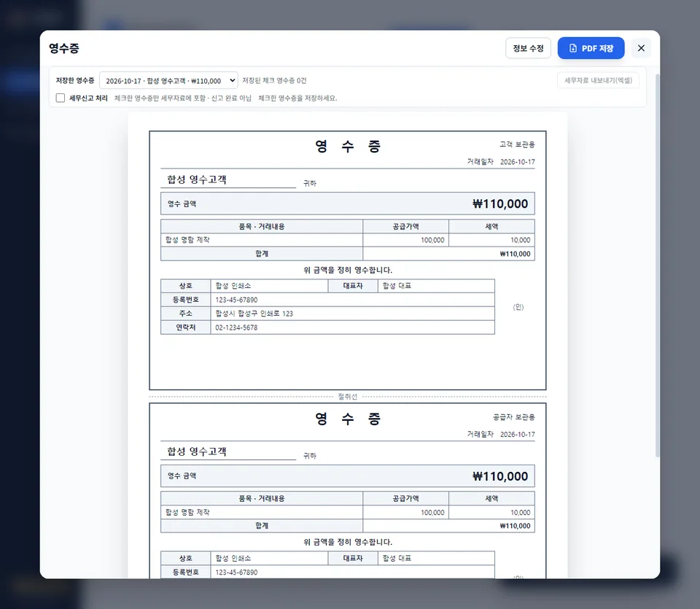Click the 10,000 tax value in customer copy
Screen dimensions: 700x609
521,240
